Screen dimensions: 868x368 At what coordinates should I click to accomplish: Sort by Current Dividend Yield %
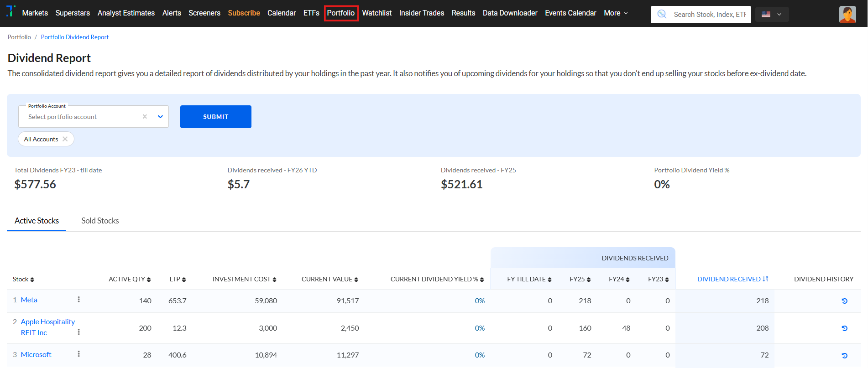[437, 280]
